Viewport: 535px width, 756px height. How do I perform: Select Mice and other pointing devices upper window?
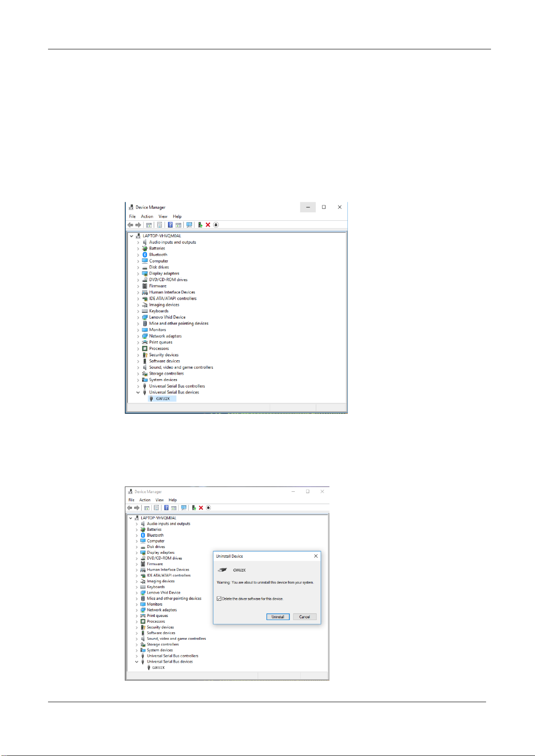pyautogui.click(x=179, y=323)
